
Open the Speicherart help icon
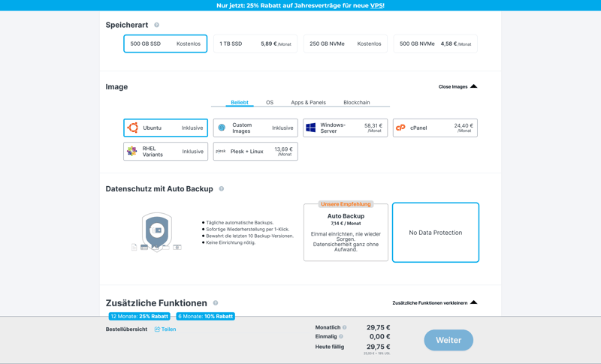pyautogui.click(x=156, y=25)
